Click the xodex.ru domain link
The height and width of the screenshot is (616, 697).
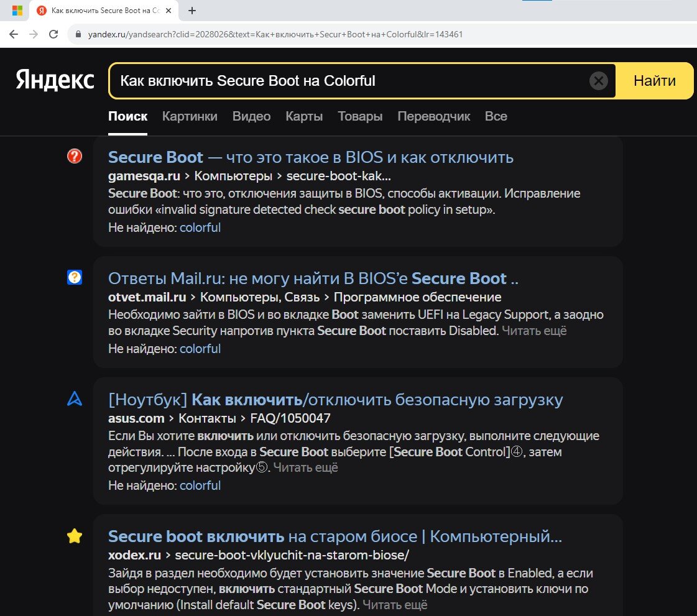pyautogui.click(x=134, y=555)
